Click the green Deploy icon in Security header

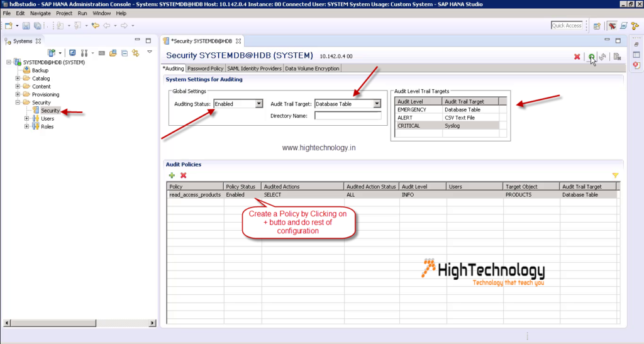pyautogui.click(x=591, y=57)
